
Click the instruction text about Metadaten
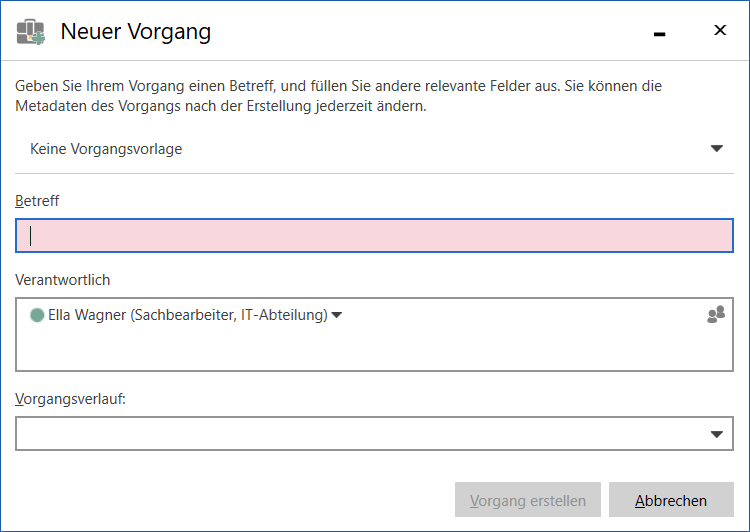tap(220, 106)
